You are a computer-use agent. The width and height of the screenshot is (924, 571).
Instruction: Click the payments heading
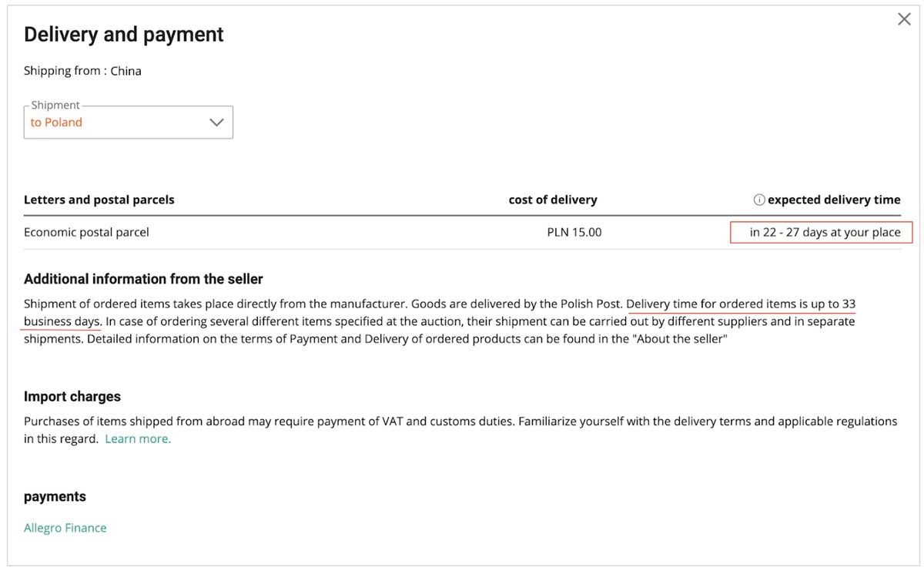point(55,497)
